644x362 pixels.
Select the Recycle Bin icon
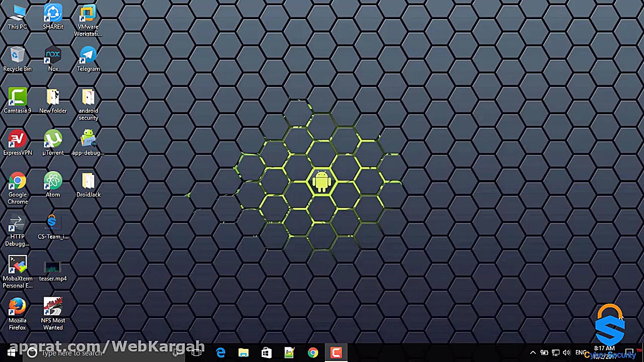[x=18, y=59]
